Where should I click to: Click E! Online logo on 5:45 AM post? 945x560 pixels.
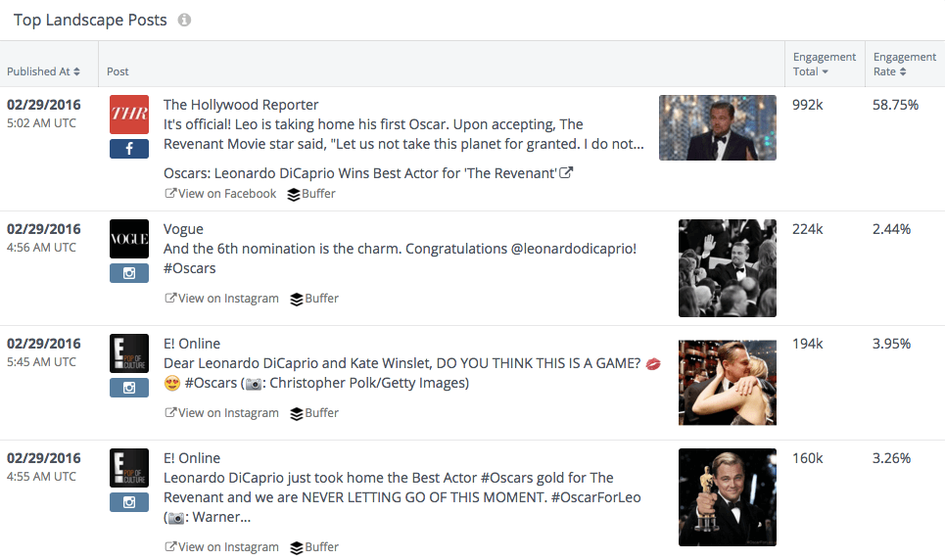coord(129,353)
